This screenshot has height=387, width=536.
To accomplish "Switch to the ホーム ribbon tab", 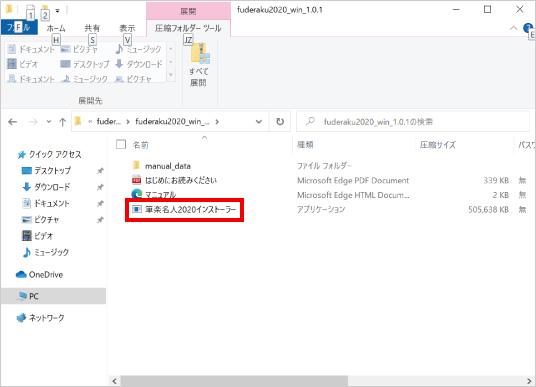I will (x=56, y=28).
